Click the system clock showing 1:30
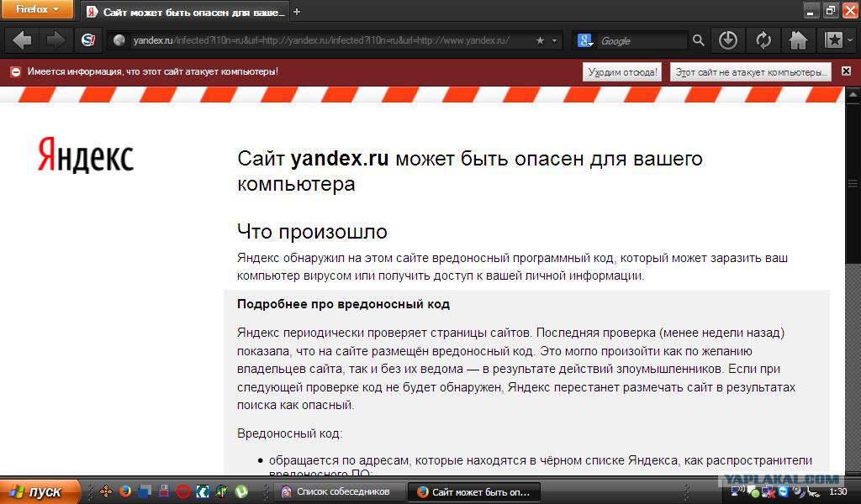 coord(838,491)
